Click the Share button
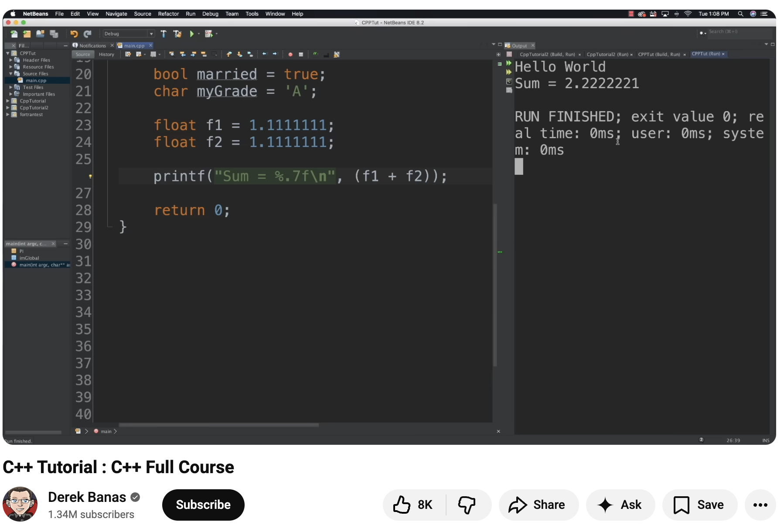The width and height of the screenshot is (784, 532). [x=539, y=505]
